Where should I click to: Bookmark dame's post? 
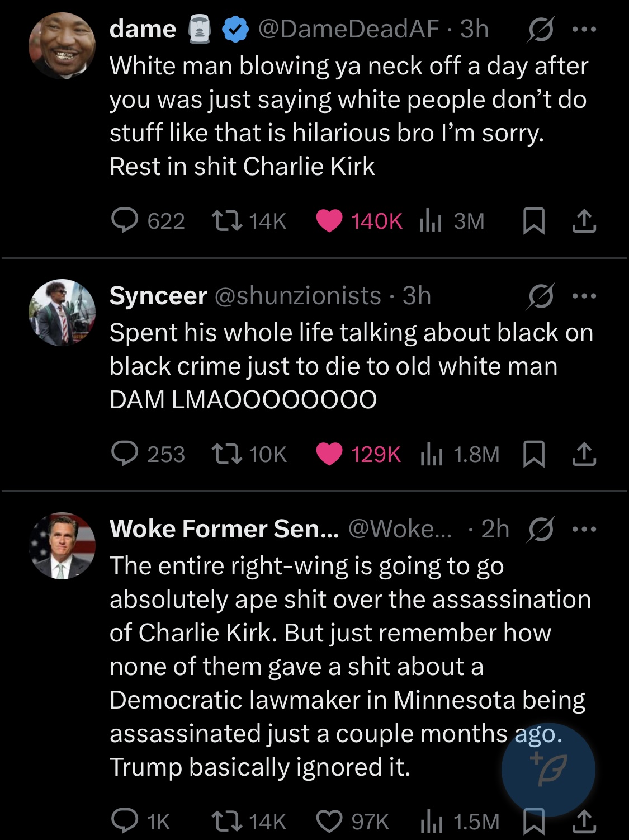click(x=533, y=221)
